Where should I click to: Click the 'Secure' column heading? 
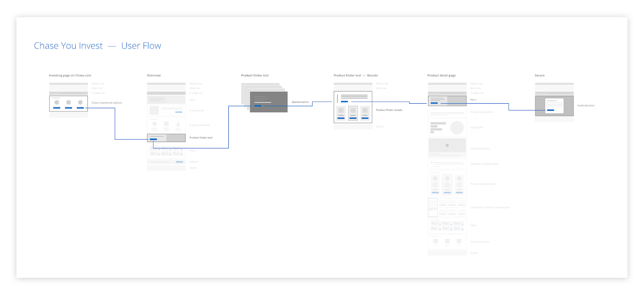pos(539,75)
